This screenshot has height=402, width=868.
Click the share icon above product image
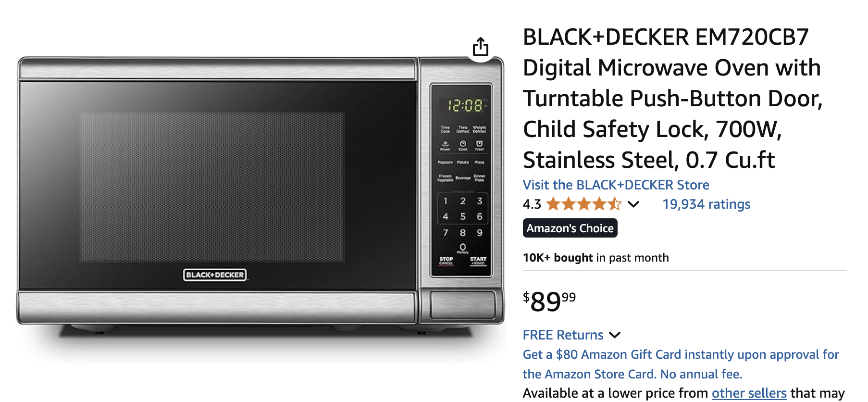(480, 47)
